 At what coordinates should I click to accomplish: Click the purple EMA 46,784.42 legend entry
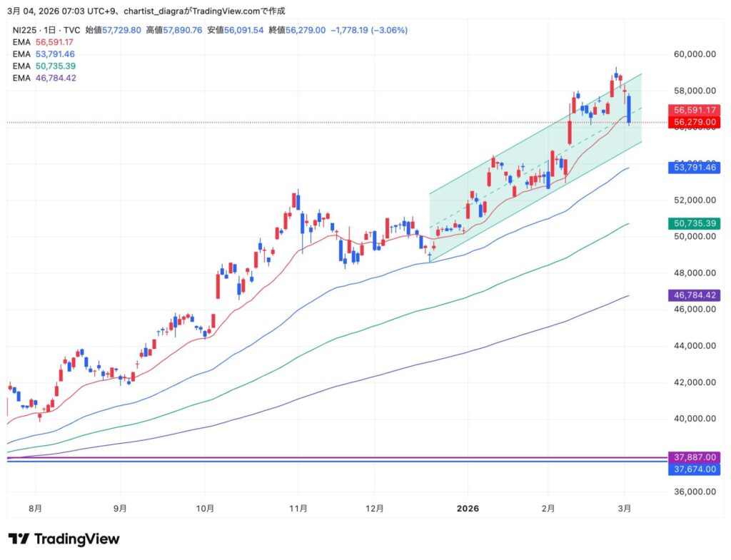tap(44, 78)
